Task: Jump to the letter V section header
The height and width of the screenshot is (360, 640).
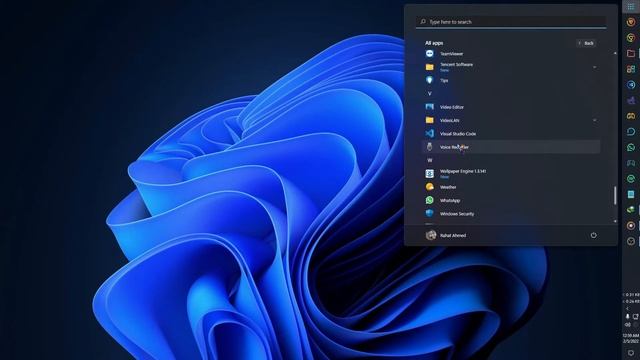Action: (x=429, y=93)
